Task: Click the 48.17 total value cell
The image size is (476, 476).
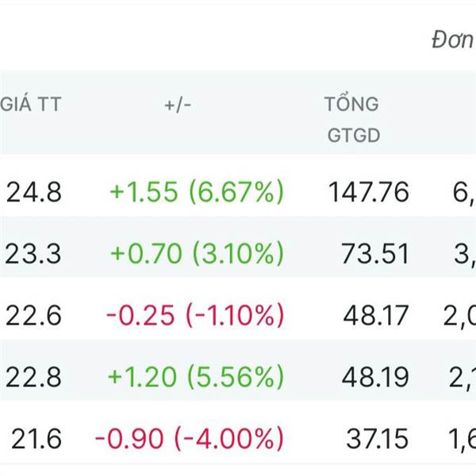Action: [376, 316]
